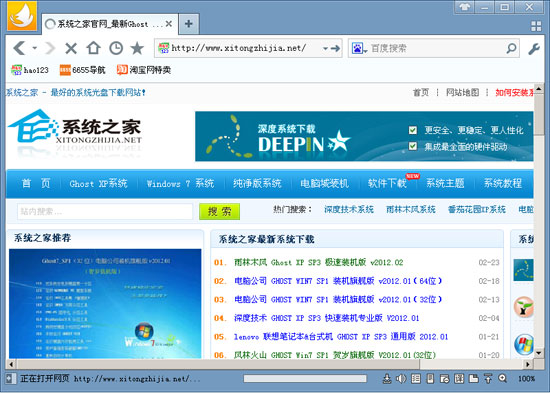Open the 100% zoom level menu
550x393 pixels.
point(526,379)
